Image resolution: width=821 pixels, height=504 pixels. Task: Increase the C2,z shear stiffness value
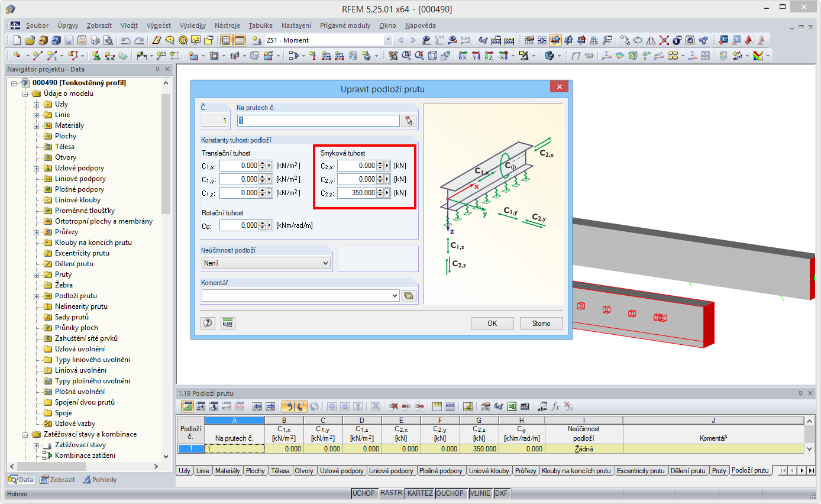tap(380, 190)
